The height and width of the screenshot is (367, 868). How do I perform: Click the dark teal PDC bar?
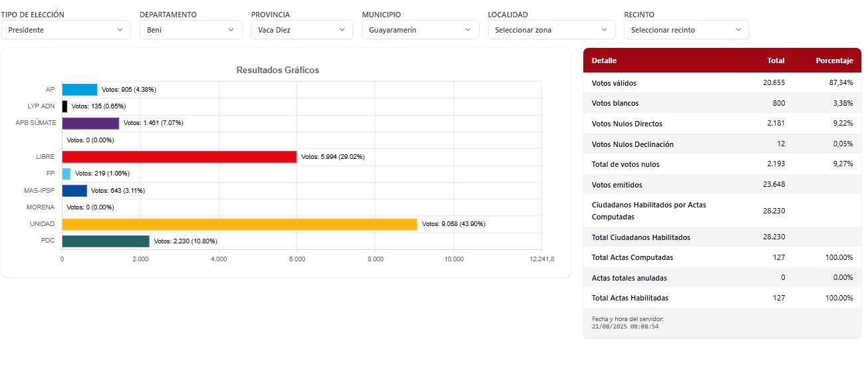pyautogui.click(x=106, y=241)
